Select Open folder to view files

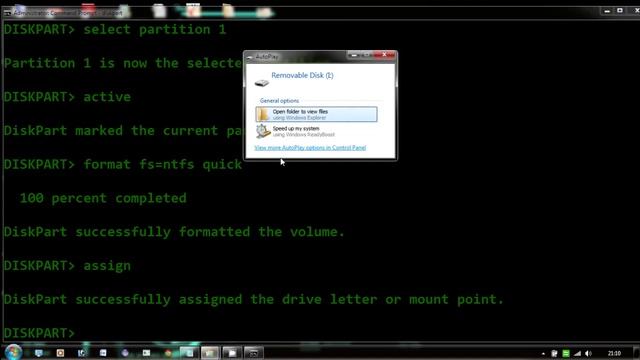(316, 114)
